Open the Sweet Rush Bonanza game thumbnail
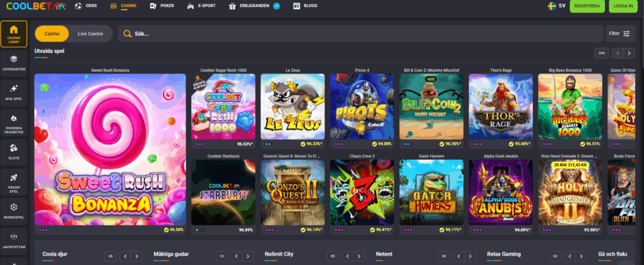 coord(110,149)
